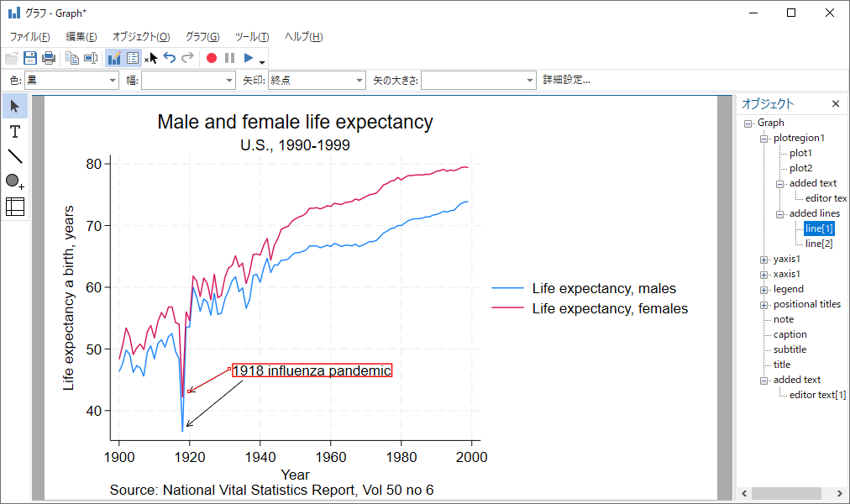Collapse added text node above editor text[1]
The height and width of the screenshot is (504, 850).
pyautogui.click(x=764, y=381)
